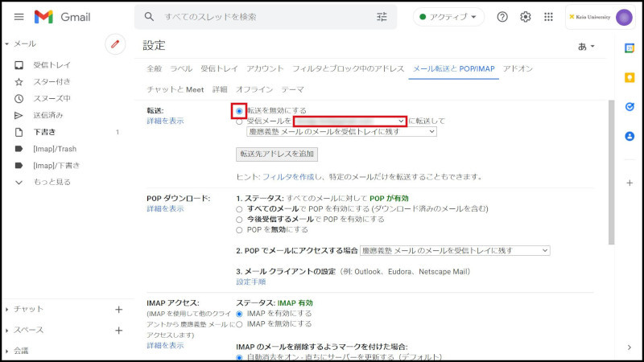The image size is (644, 362).
Task: Open Google Calendar in side panel
Action: click(x=630, y=48)
